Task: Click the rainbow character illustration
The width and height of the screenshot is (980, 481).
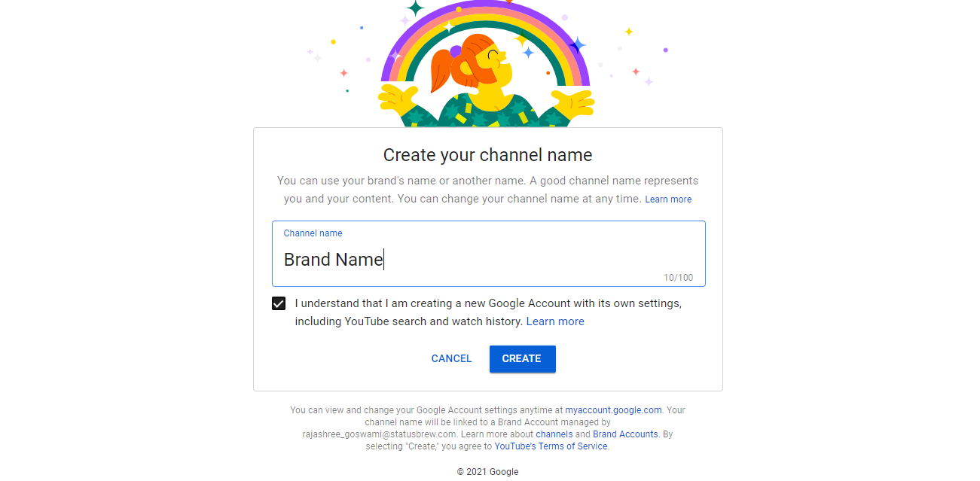Action: point(487,64)
